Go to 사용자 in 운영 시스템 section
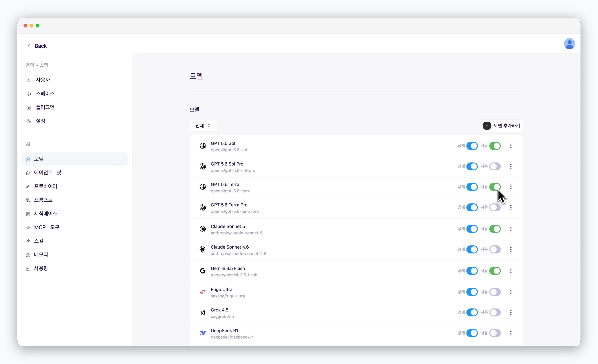This screenshot has width=598, height=364. click(x=75, y=80)
